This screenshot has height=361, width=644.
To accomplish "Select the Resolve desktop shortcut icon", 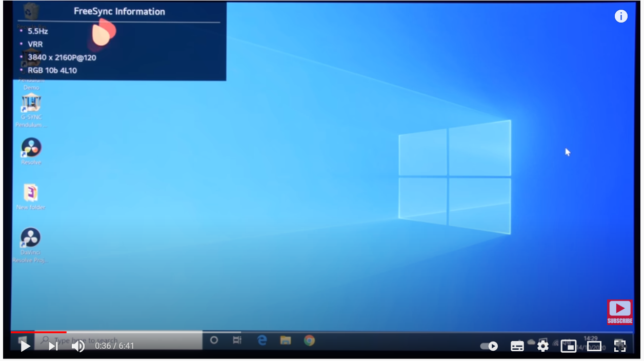I will pyautogui.click(x=31, y=148).
